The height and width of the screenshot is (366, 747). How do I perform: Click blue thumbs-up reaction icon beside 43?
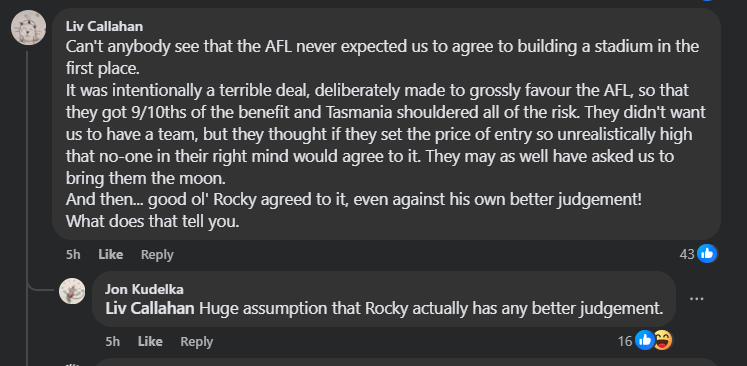coord(707,254)
